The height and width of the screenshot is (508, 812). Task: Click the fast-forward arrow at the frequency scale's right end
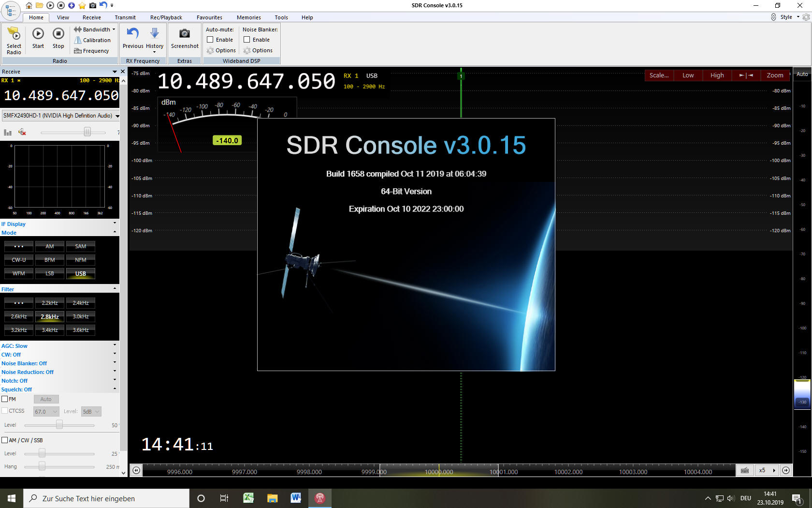click(x=786, y=470)
